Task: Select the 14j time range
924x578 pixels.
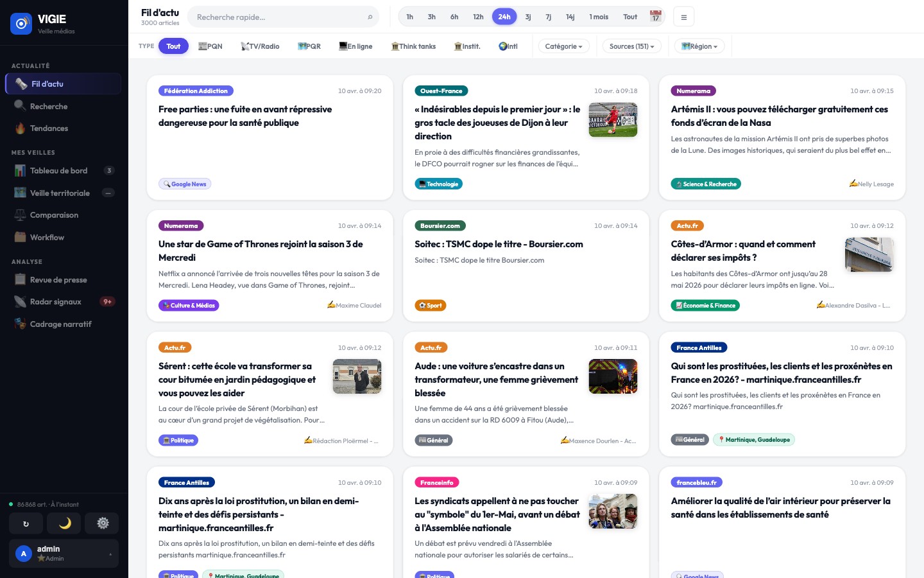Action: 570,17
